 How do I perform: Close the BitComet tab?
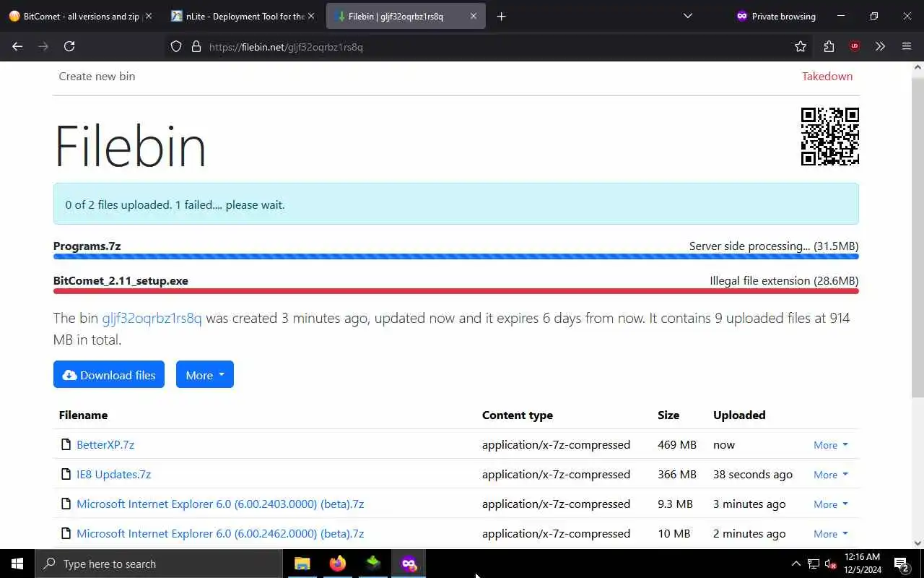[149, 16]
